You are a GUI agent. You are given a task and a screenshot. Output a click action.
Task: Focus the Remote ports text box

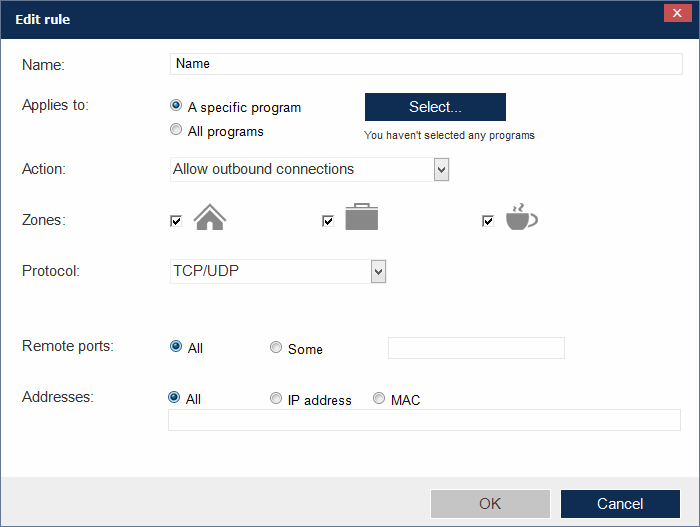coord(476,348)
